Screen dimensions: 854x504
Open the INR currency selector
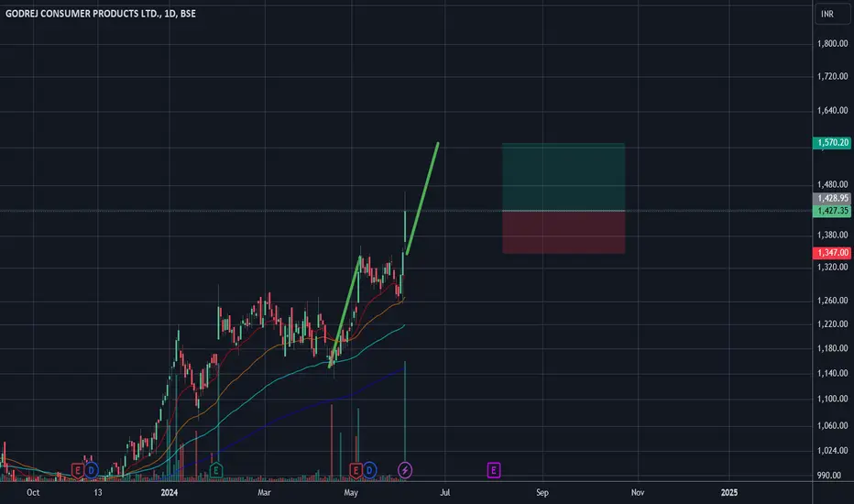832,14
